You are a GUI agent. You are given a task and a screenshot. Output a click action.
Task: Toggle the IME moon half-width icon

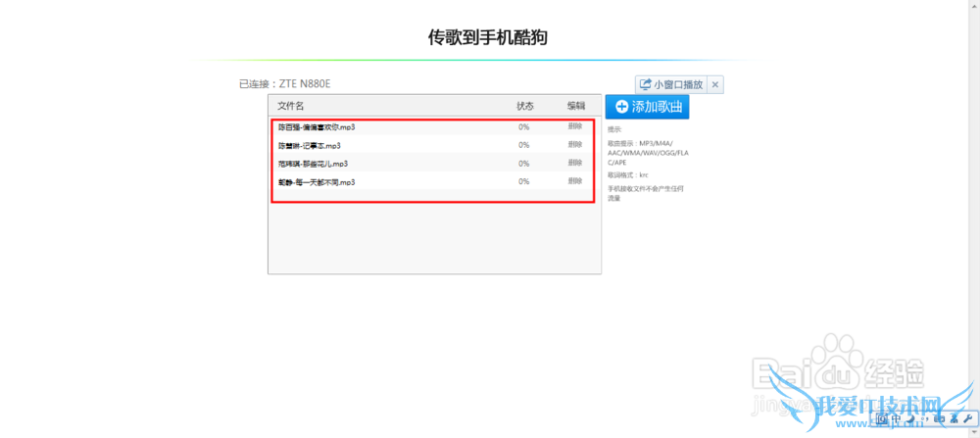pyautogui.click(x=910, y=418)
